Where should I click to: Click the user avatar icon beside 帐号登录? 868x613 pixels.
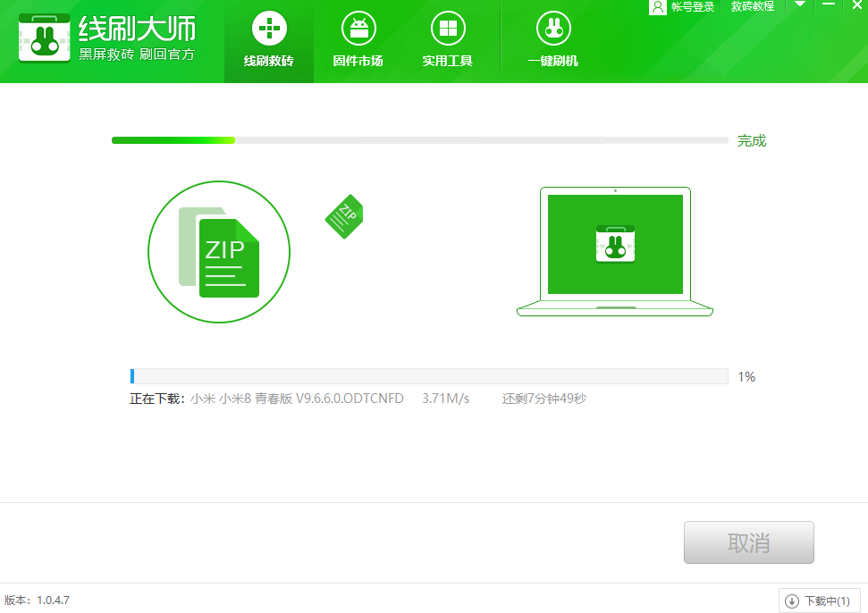[x=658, y=6]
